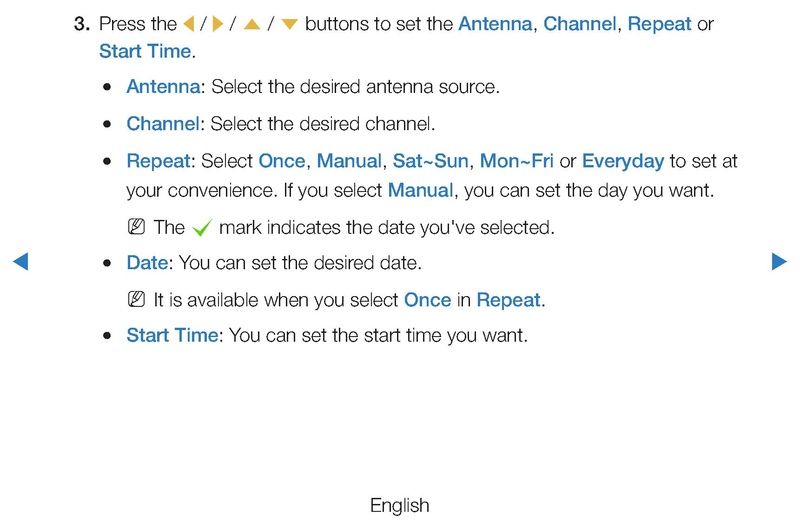The height and width of the screenshot is (523, 800).
Task: Click the Repeat bullet heading
Action: click(158, 161)
